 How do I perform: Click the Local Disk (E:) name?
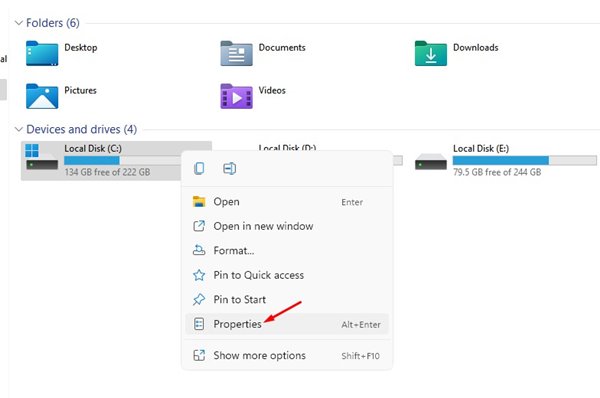click(x=481, y=148)
